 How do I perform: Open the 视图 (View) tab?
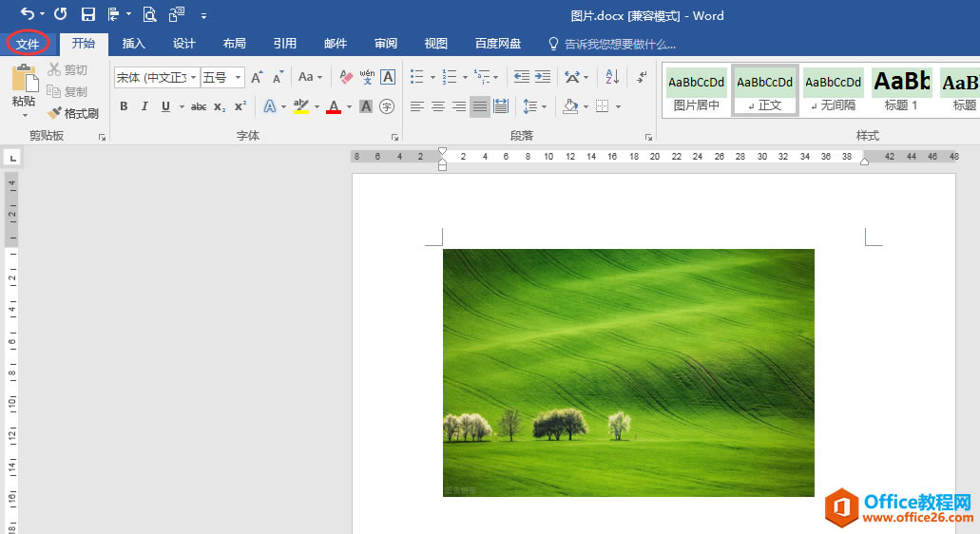[x=435, y=44]
